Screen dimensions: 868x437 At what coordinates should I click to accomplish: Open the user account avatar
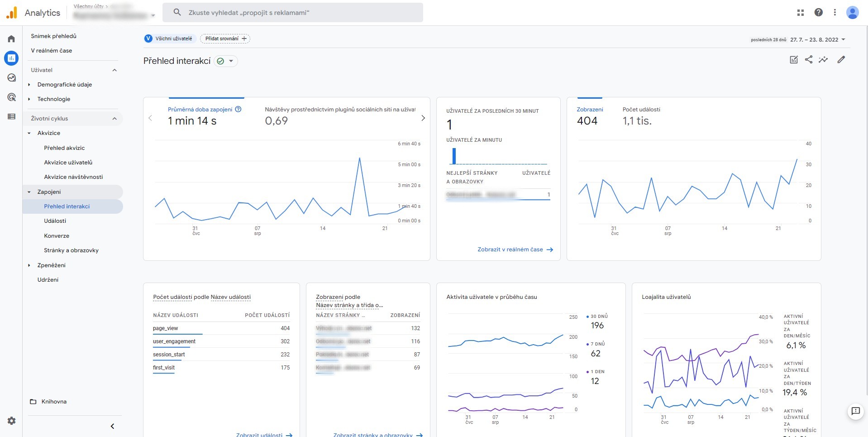coord(852,13)
